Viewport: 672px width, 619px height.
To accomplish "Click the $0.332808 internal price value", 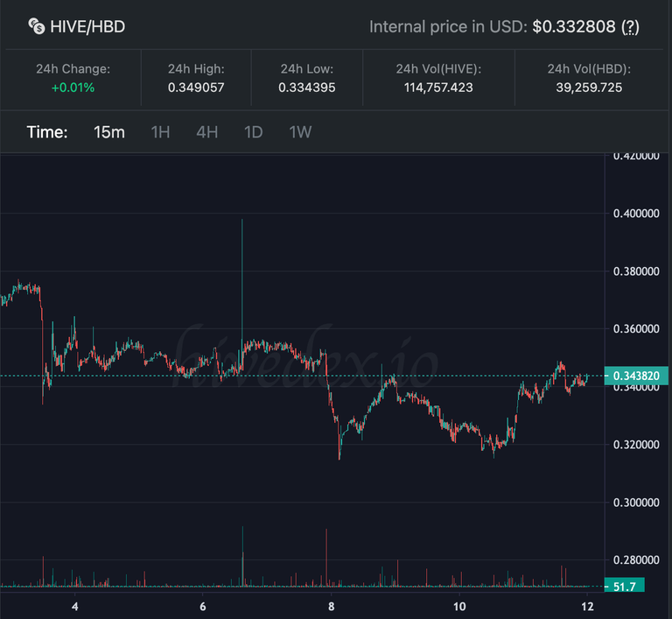I will [574, 27].
